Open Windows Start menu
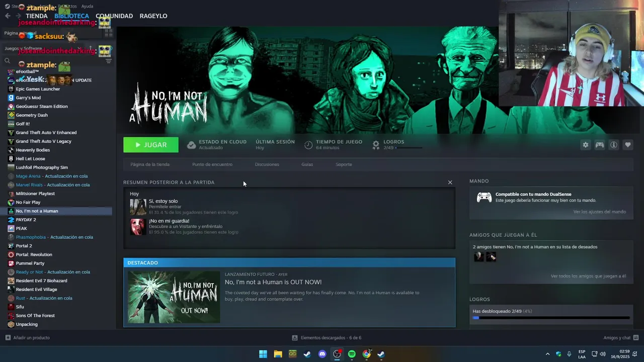Viewport: 644px width, 362px height. 263,354
